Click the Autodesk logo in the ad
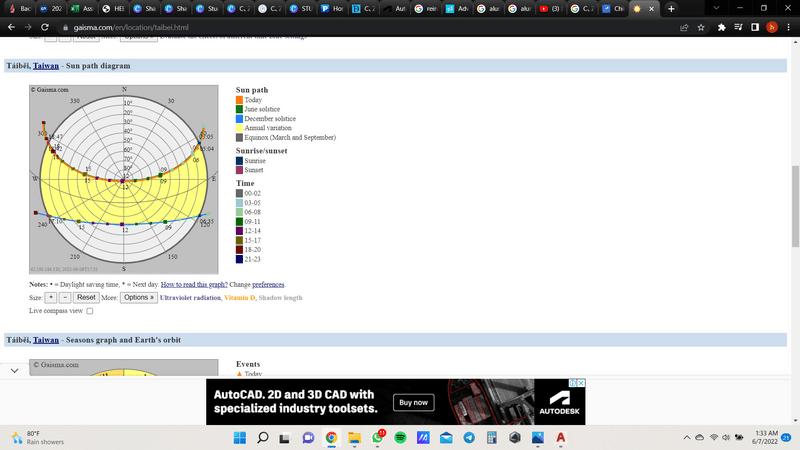Screen dimensions: 800x450 click(x=560, y=402)
